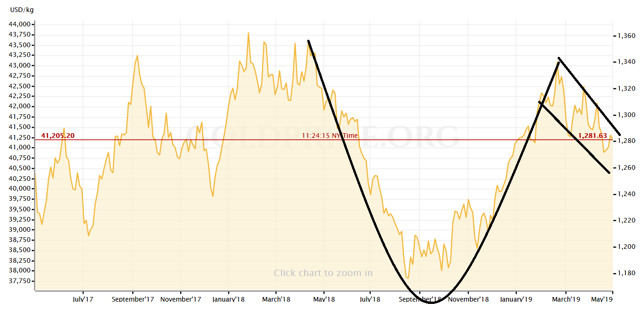The width and height of the screenshot is (644, 315).
Task: Select the May'18 date label
Action: [324, 299]
